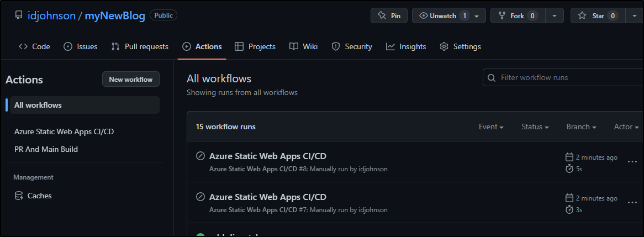Screen dimensions: 644x237
Task: Click 'Showing runs from all workflows' text
Action: [x=242, y=92]
